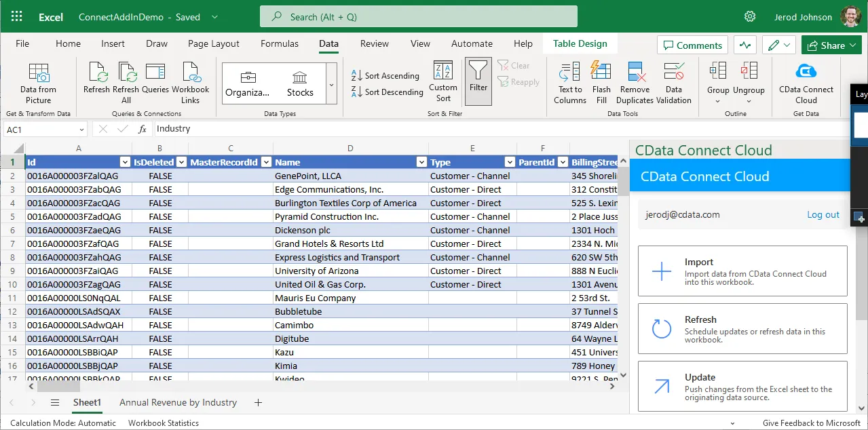Click the Refresh All icon
868x430 pixels.
pyautogui.click(x=126, y=81)
